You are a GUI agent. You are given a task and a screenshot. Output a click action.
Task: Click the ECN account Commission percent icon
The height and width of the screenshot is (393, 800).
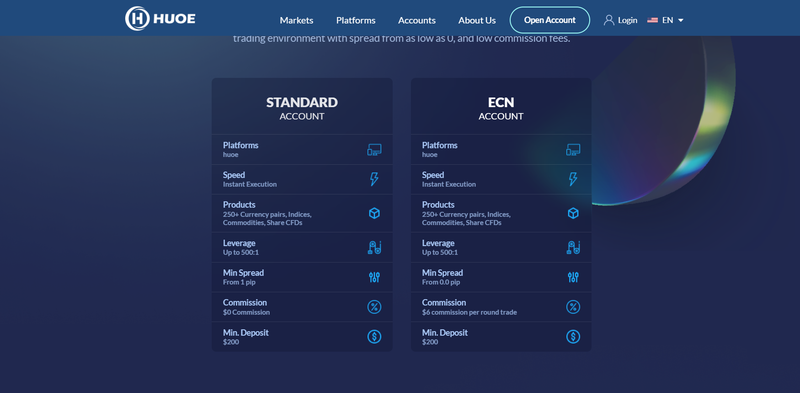(x=573, y=307)
